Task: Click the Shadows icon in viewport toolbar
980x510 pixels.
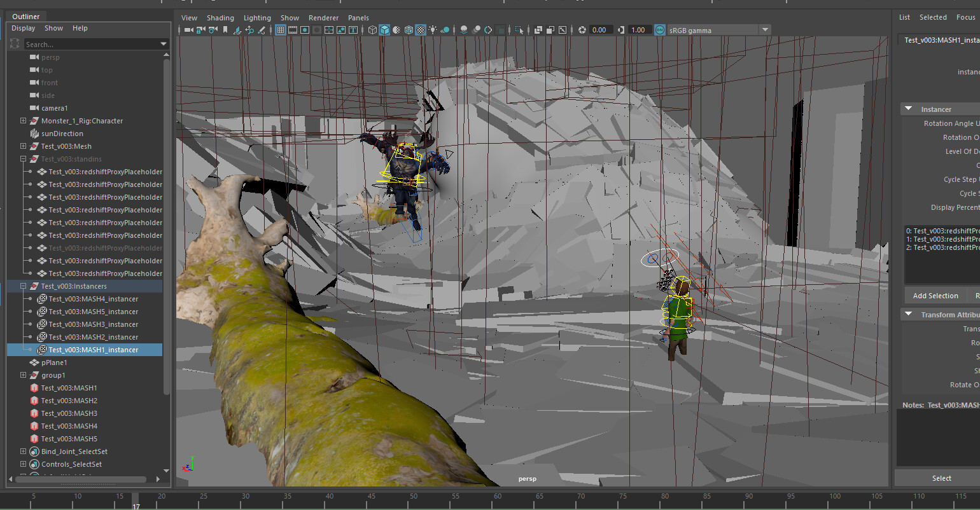Action: click(x=445, y=30)
